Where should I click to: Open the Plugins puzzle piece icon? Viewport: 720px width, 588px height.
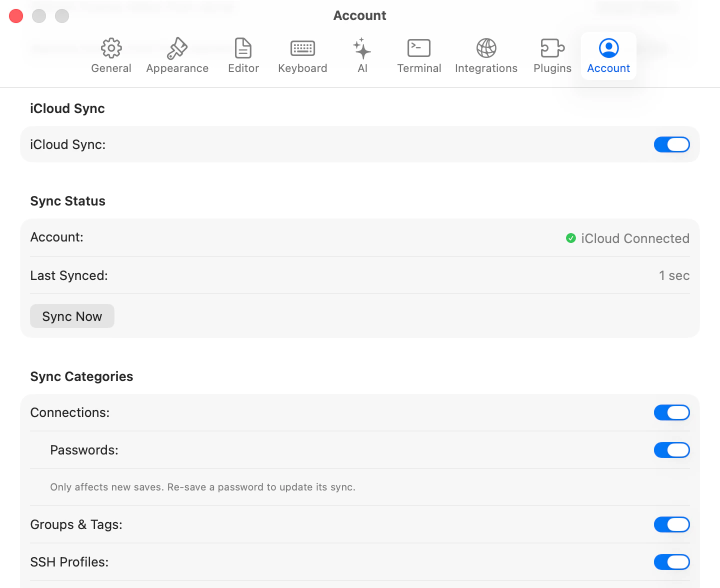coord(552,48)
